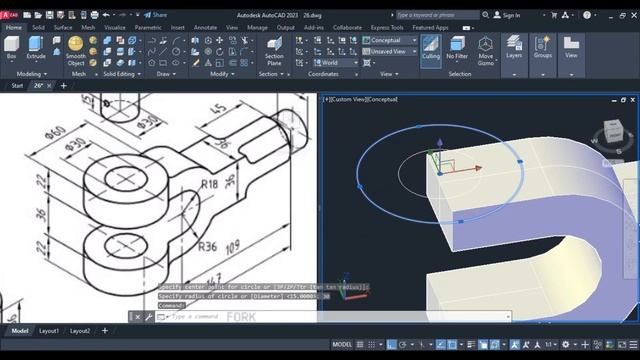Toggle ortho mode in status bar
Image resolution: width=640 pixels, height=360 pixels.
tap(391, 345)
